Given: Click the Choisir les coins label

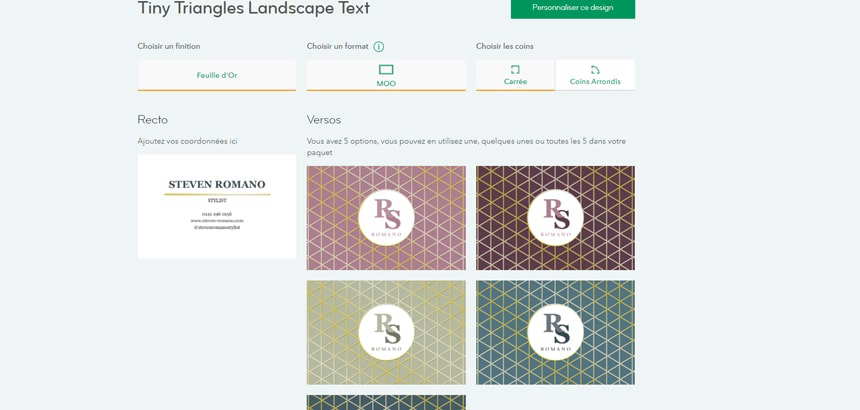Looking at the screenshot, I should pos(505,47).
